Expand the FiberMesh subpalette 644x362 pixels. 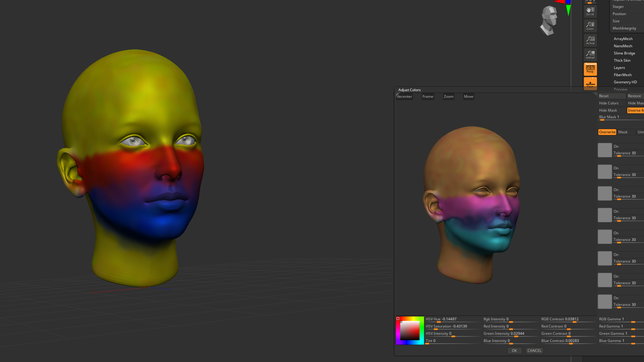coord(622,75)
